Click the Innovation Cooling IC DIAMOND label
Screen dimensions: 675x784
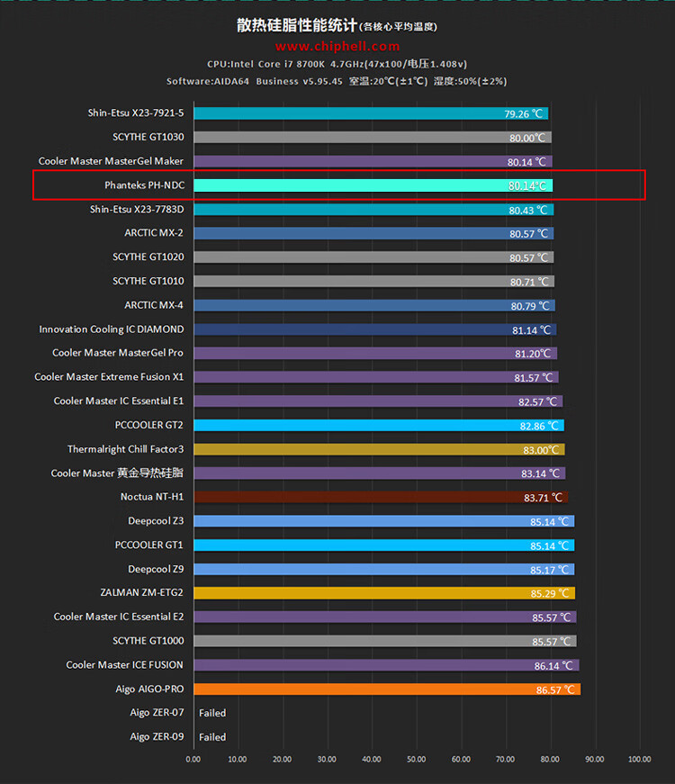[112, 329]
